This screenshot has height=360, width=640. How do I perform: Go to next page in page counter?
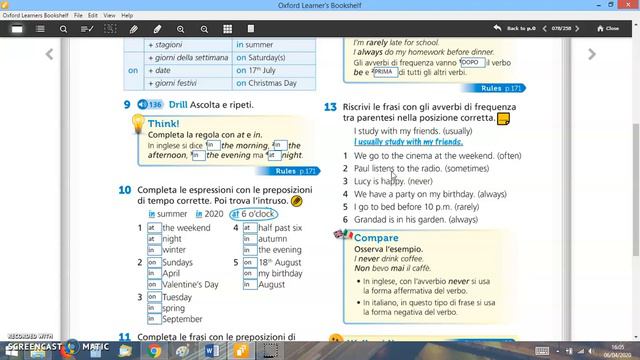pos(577,29)
